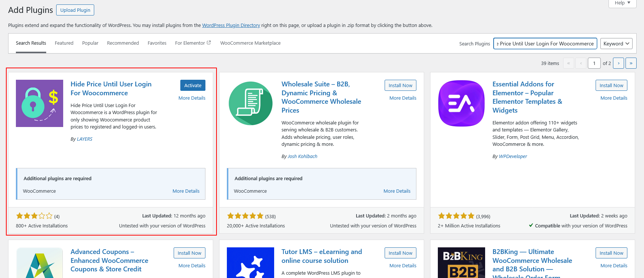Screen dimensions: 644x278
Task: Open the Popular plugins tab
Action: point(90,43)
